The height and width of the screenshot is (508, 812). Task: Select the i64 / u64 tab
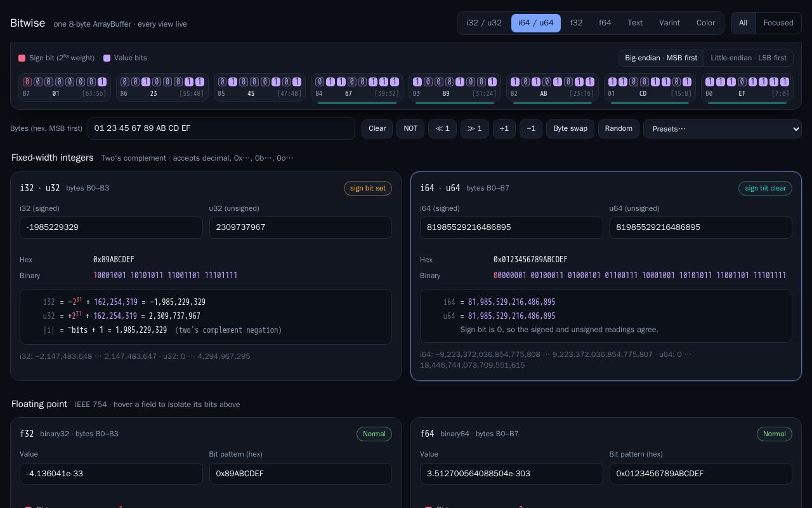click(x=536, y=23)
